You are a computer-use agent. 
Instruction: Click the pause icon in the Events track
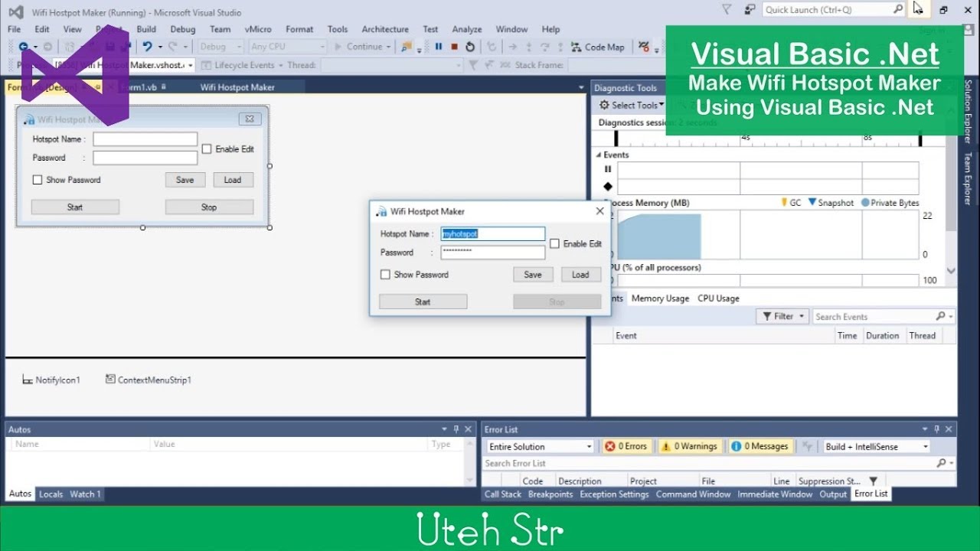pos(608,169)
